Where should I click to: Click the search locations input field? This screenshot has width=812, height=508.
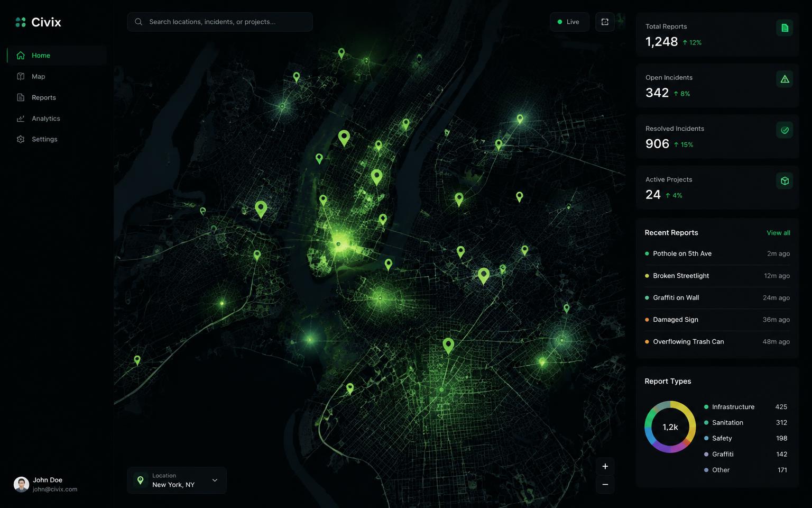220,22
